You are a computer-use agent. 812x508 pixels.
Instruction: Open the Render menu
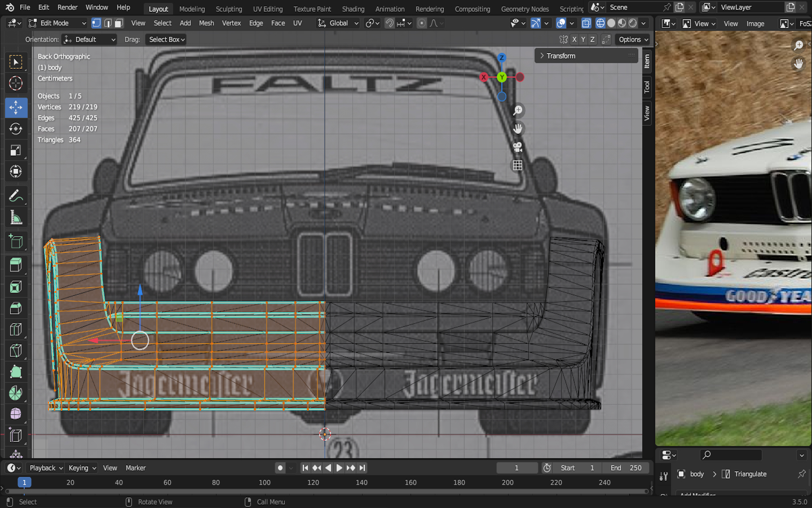point(68,7)
